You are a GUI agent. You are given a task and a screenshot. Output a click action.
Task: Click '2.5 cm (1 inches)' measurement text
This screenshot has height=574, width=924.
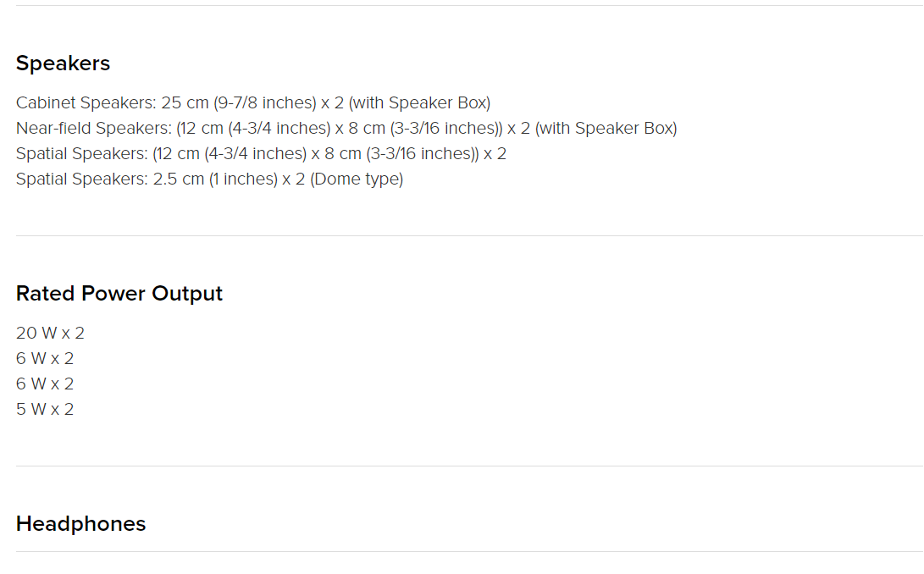(x=215, y=179)
